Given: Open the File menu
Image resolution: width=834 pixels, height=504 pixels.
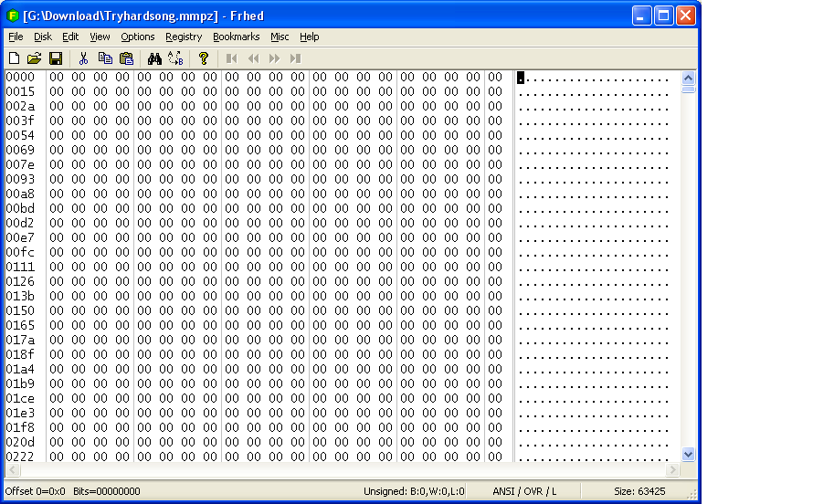Looking at the screenshot, I should 16,37.
